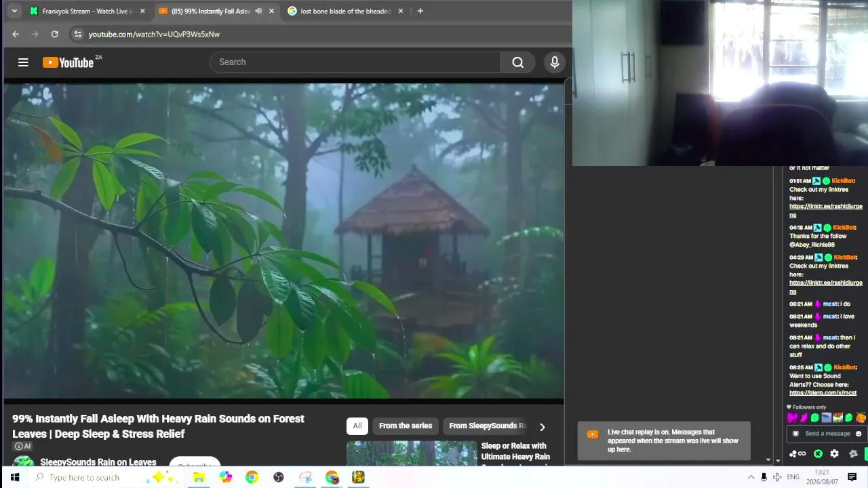The width and height of the screenshot is (868, 488).
Task: Open Windows notification center icon
Action: 852,477
